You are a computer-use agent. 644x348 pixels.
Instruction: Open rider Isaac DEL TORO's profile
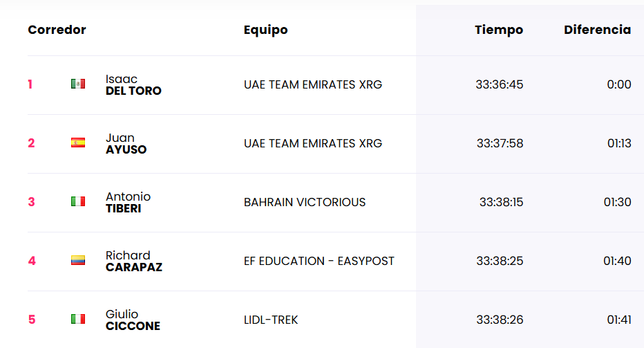(133, 84)
